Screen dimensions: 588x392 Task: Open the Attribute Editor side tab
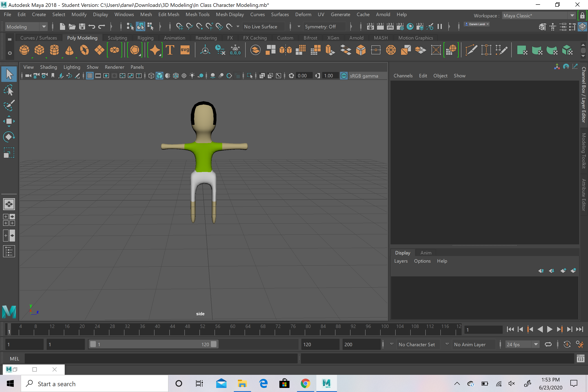583,195
